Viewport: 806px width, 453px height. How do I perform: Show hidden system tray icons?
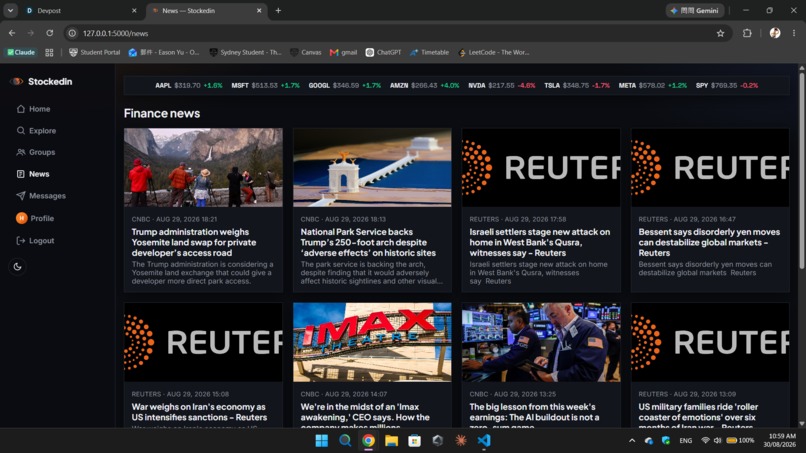[632, 441]
